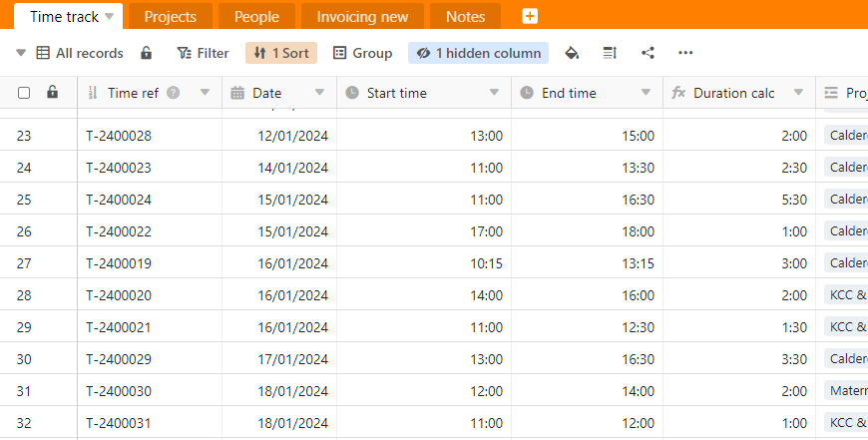
Task: Click the help icon next to Time ref
Action: pyautogui.click(x=174, y=93)
